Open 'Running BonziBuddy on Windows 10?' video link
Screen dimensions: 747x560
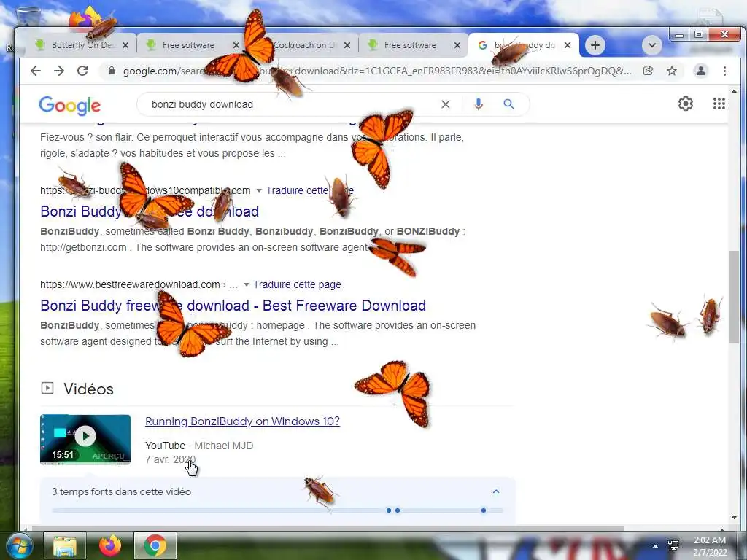pyautogui.click(x=242, y=421)
